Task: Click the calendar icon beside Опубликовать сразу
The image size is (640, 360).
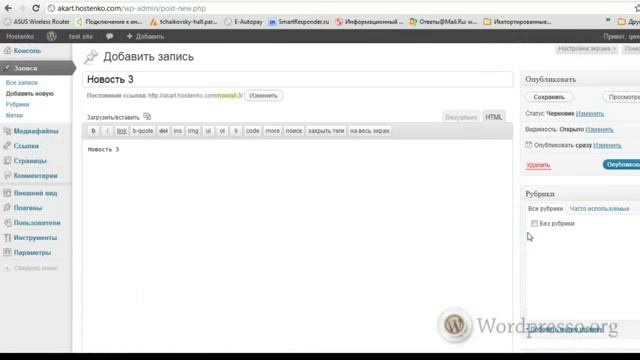Action: click(x=529, y=145)
